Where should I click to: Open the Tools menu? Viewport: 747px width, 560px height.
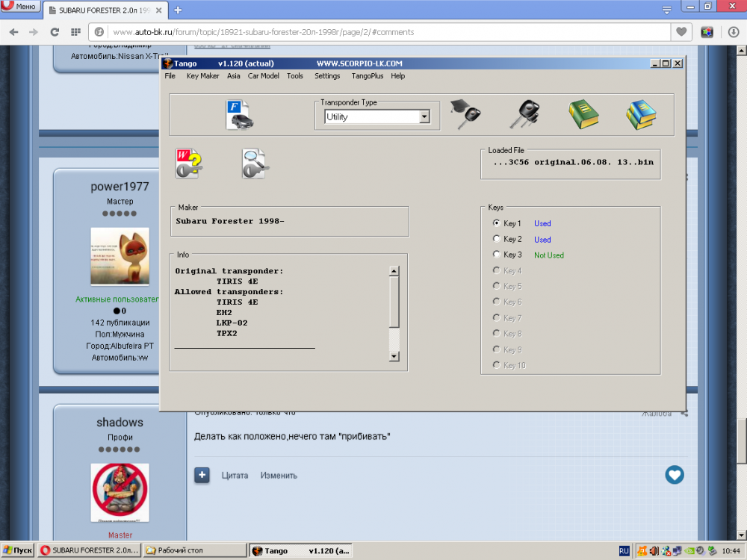[295, 75]
